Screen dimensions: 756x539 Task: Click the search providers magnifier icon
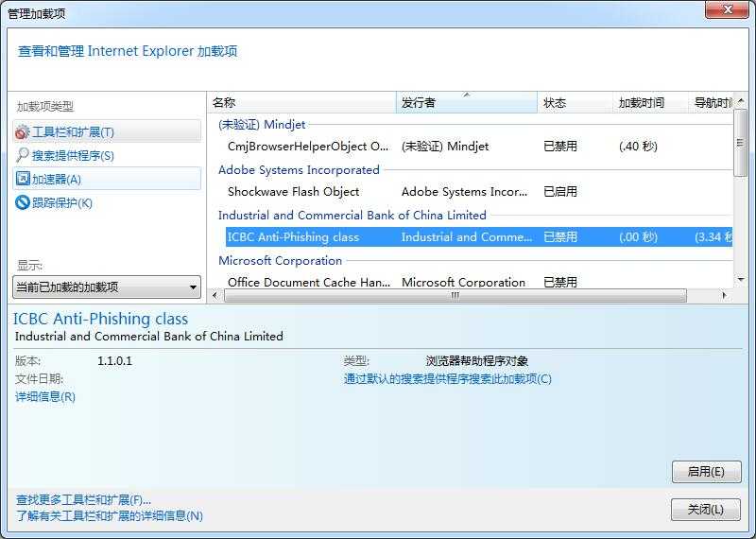click(x=22, y=155)
